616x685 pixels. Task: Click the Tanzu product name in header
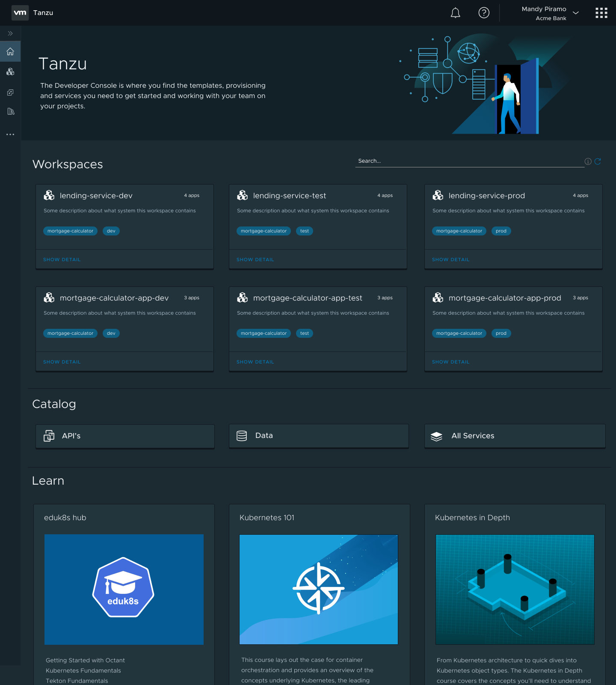click(43, 13)
